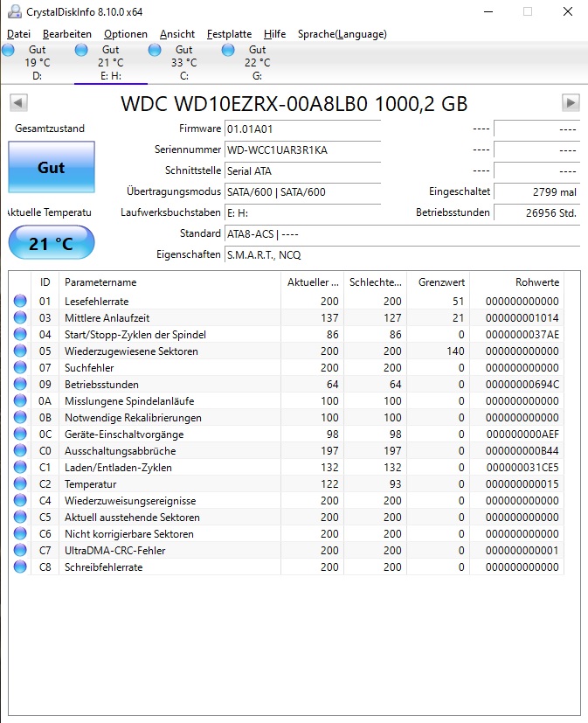The image size is (588, 723).
Task: Click the Übertragungsmodus field SATA/600
Action: click(302, 191)
